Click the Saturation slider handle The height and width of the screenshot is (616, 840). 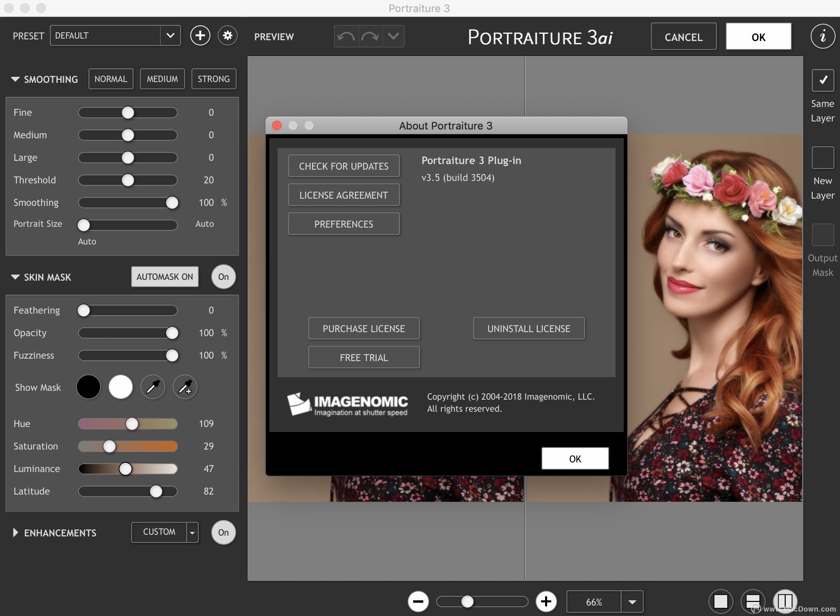[109, 446]
